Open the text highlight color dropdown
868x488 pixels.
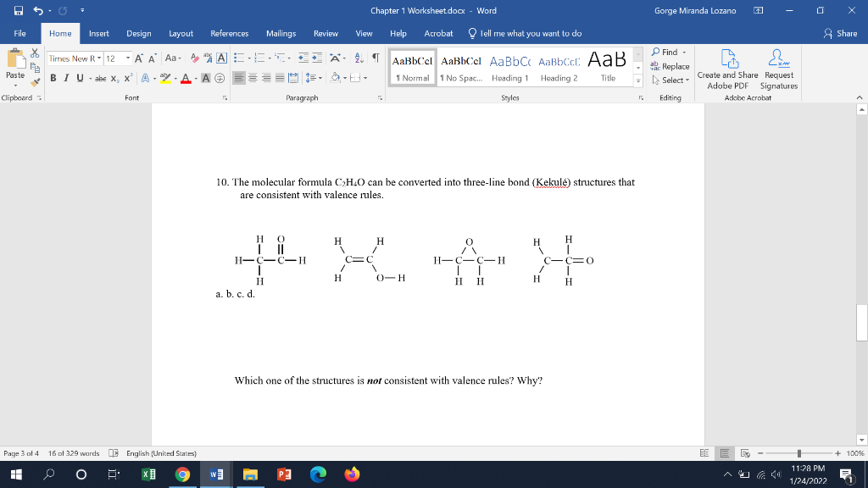175,79
